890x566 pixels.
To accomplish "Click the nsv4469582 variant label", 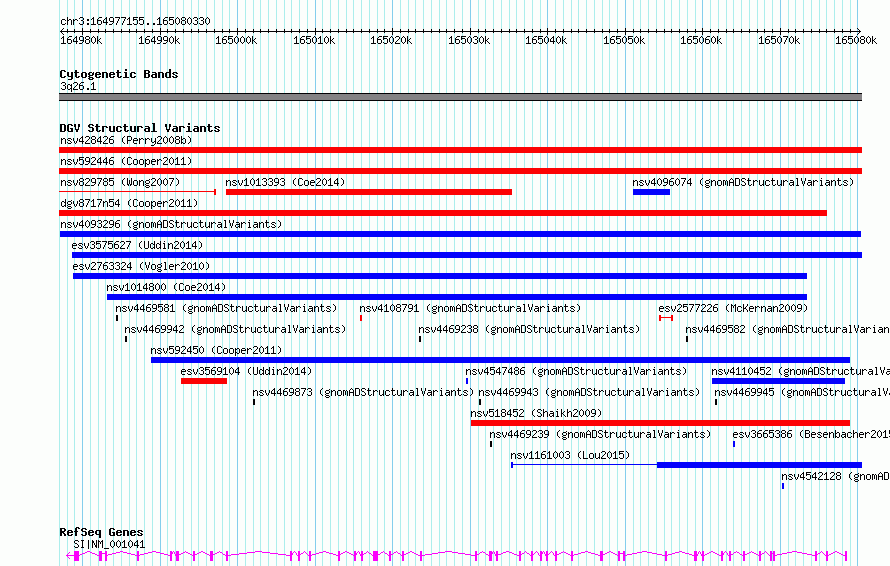I will 787,329.
